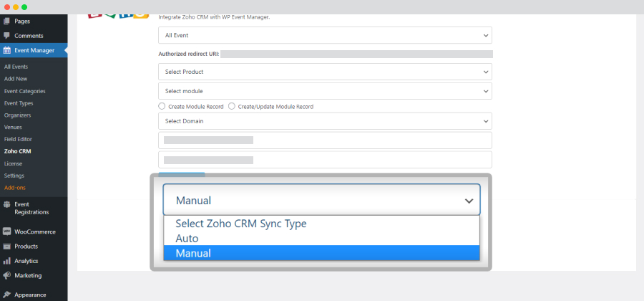The width and height of the screenshot is (644, 301).
Task: Open the Products menu label
Action: click(26, 247)
